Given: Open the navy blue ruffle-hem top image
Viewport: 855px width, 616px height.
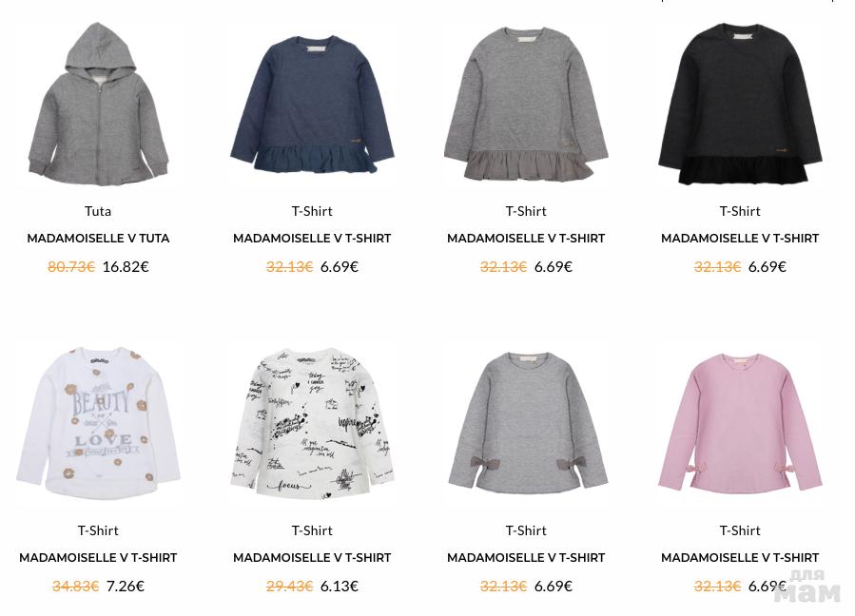Looking at the screenshot, I should (x=312, y=105).
